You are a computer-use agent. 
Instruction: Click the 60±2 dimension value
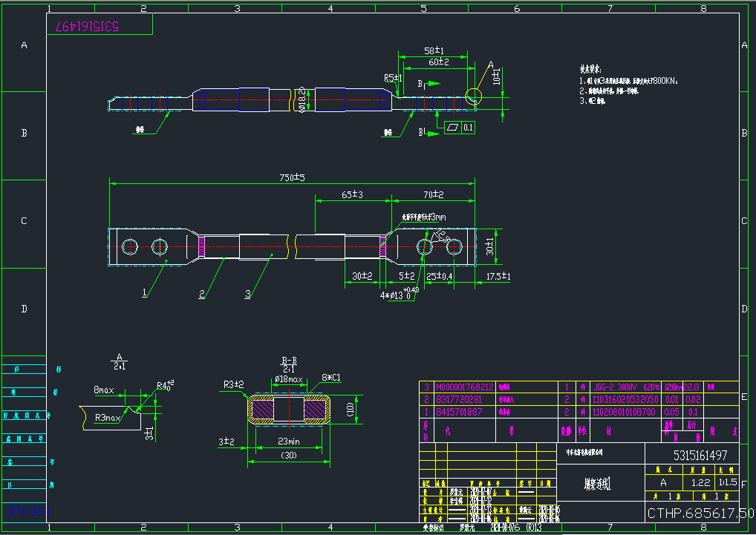[x=439, y=62]
